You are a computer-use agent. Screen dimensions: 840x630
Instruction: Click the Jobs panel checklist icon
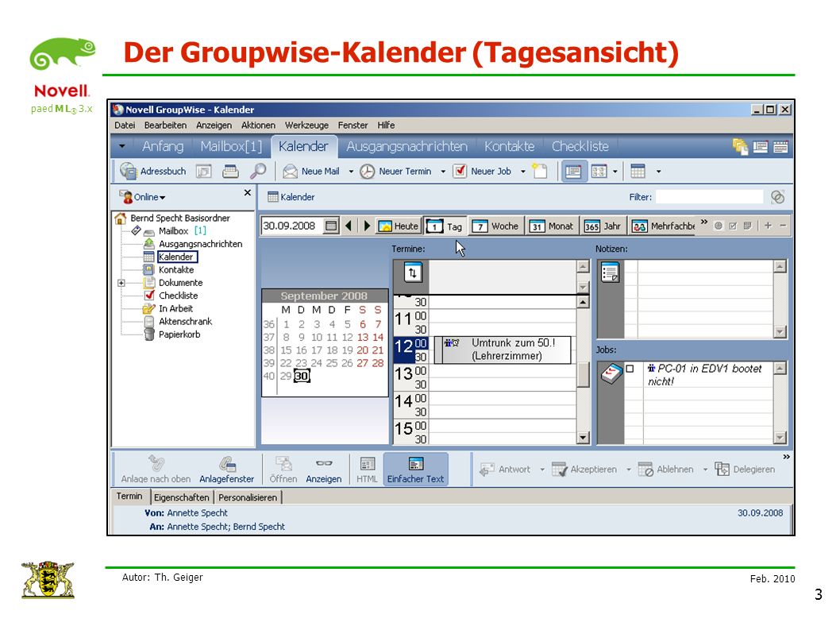click(611, 373)
